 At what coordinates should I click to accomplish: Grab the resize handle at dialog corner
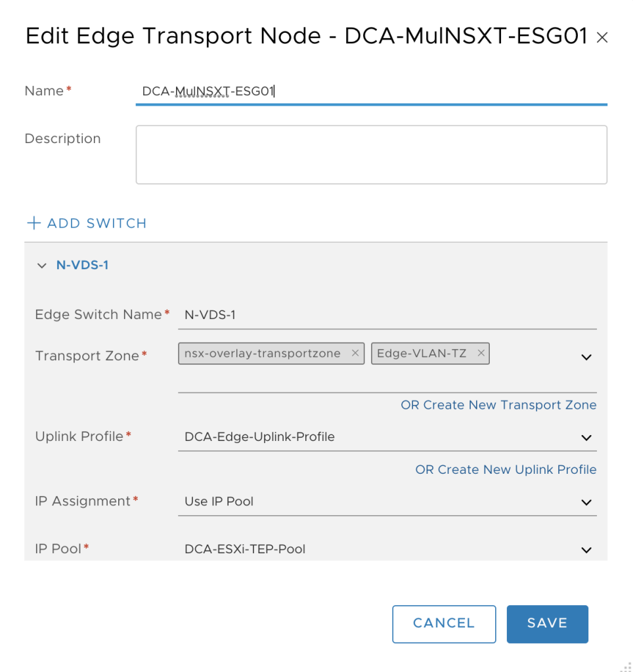point(626,667)
